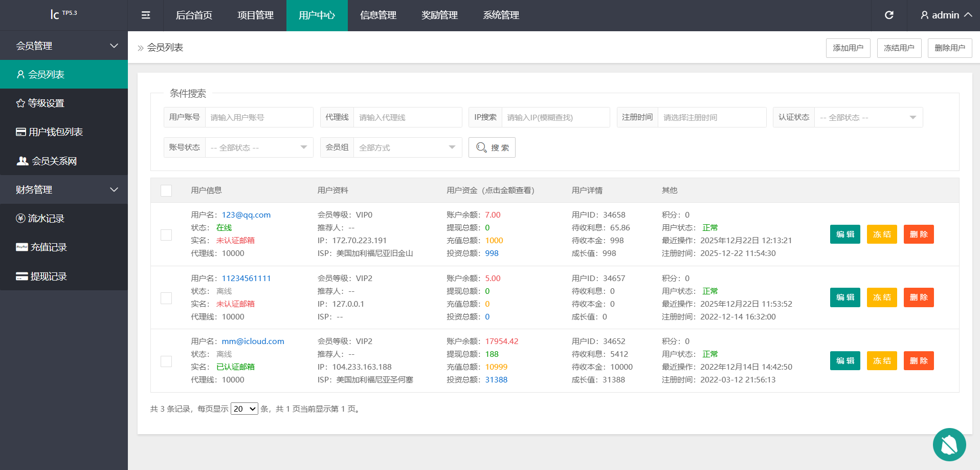Change the per-page count dropdown showing 20

244,409
